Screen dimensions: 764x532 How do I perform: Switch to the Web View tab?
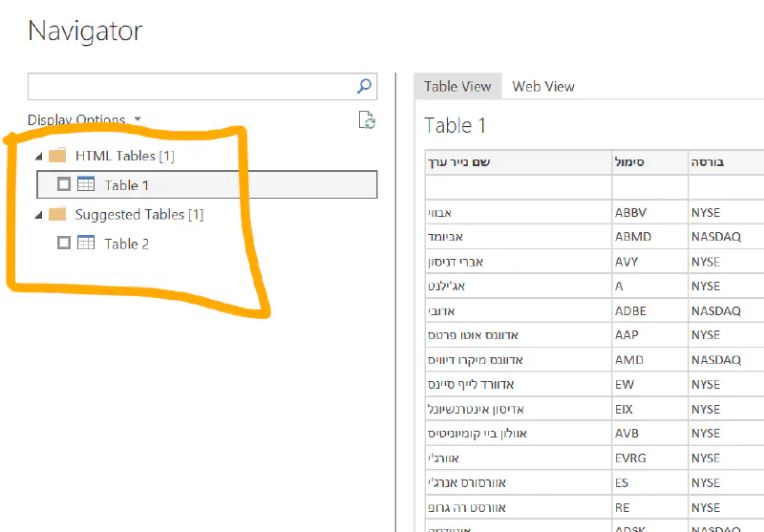tap(543, 86)
